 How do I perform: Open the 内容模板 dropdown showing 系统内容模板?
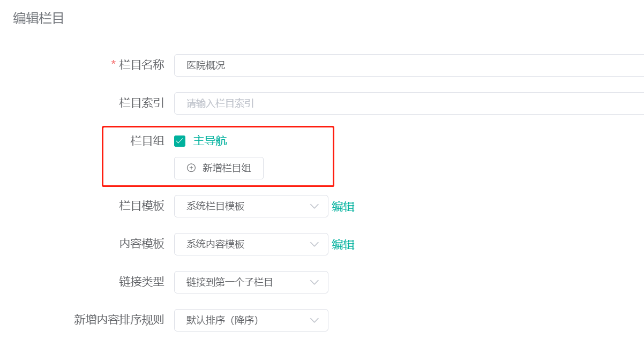pos(251,244)
